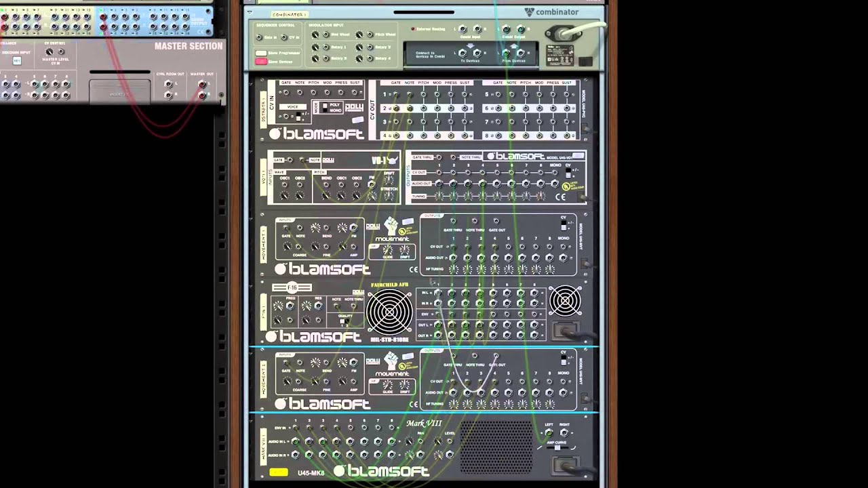Click the VO-1 viking helmet logo

pos(392,160)
